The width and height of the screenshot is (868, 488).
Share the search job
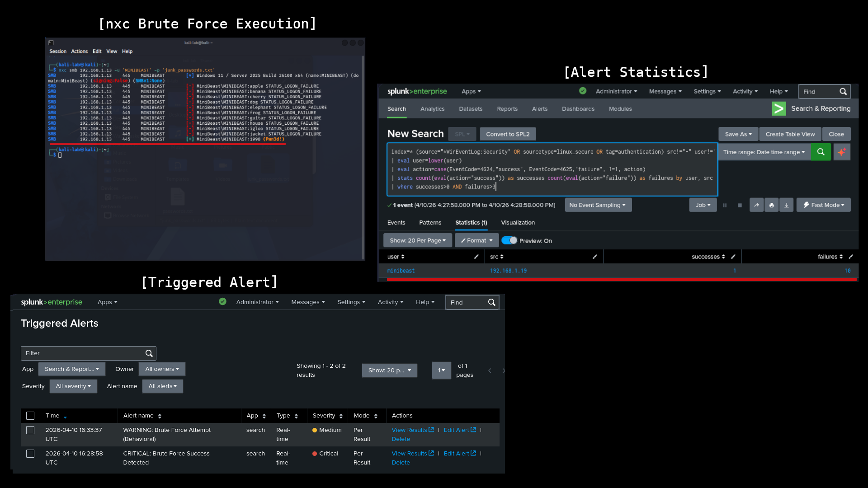(x=756, y=205)
